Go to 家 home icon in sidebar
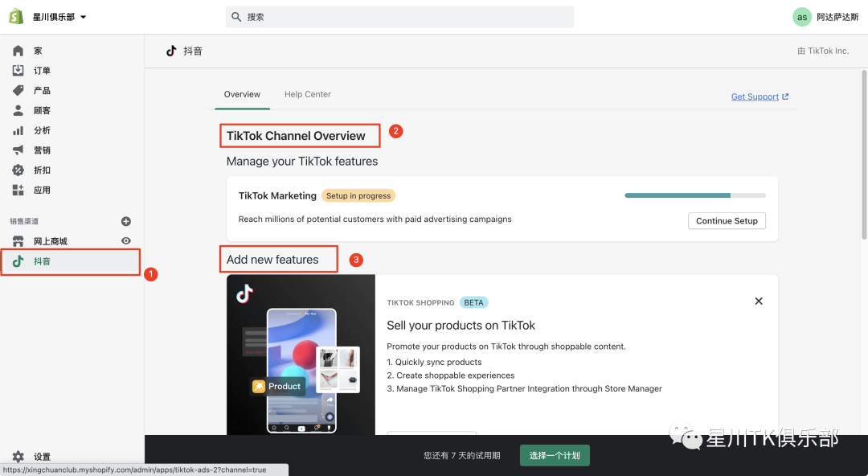Image resolution: width=868 pixels, height=476 pixels. [x=18, y=51]
